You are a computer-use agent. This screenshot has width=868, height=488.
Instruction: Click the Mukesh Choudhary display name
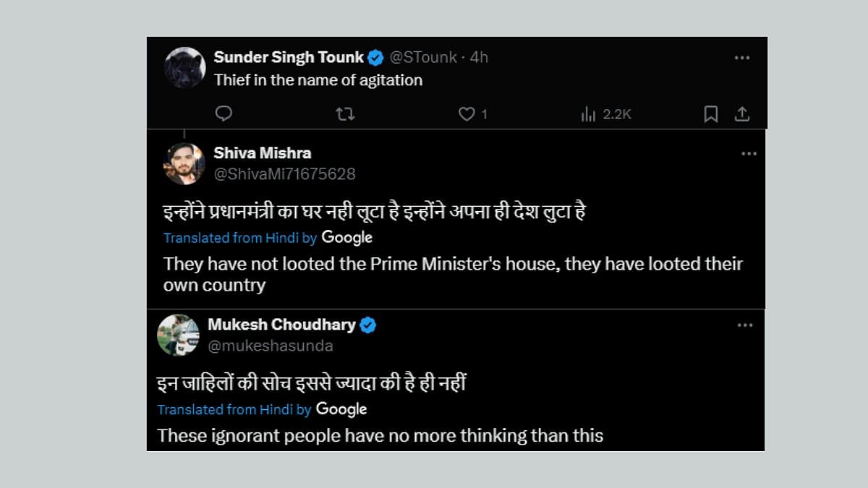pos(281,325)
